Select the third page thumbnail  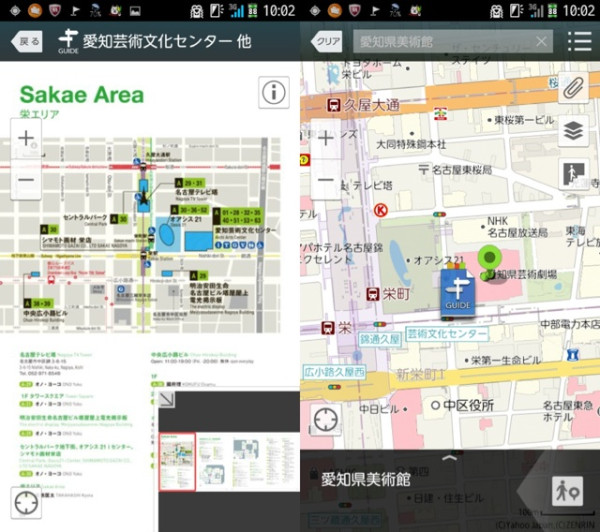(x=246, y=462)
